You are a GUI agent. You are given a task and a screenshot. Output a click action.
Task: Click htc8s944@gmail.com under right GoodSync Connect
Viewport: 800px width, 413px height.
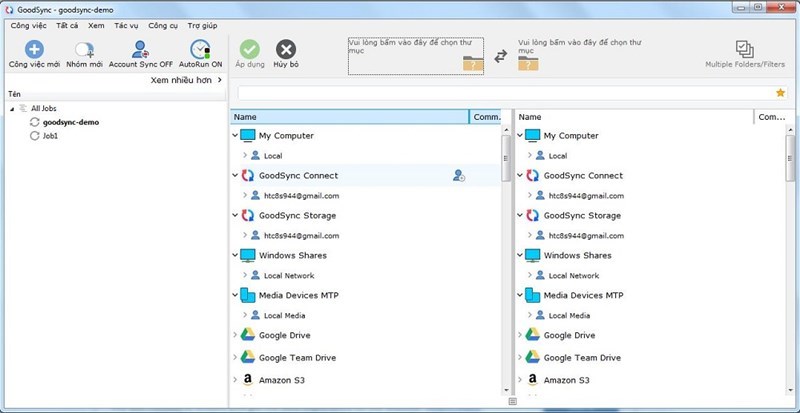click(x=586, y=196)
